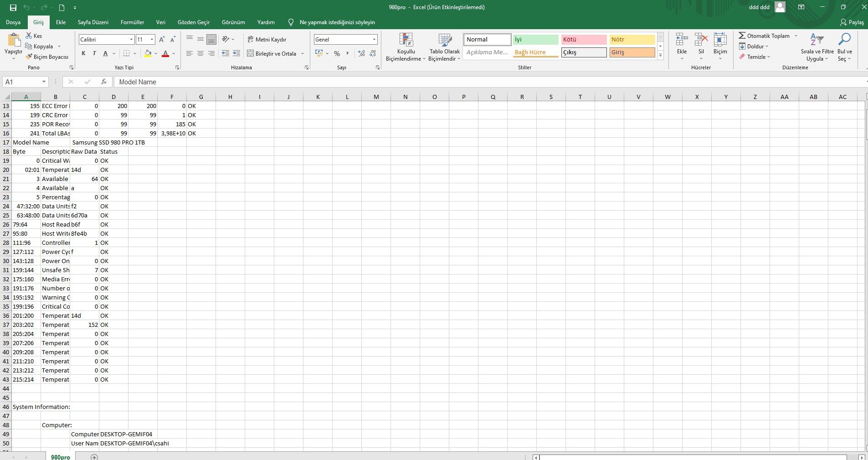
Task: Switch to the Veri tab
Action: point(161,22)
